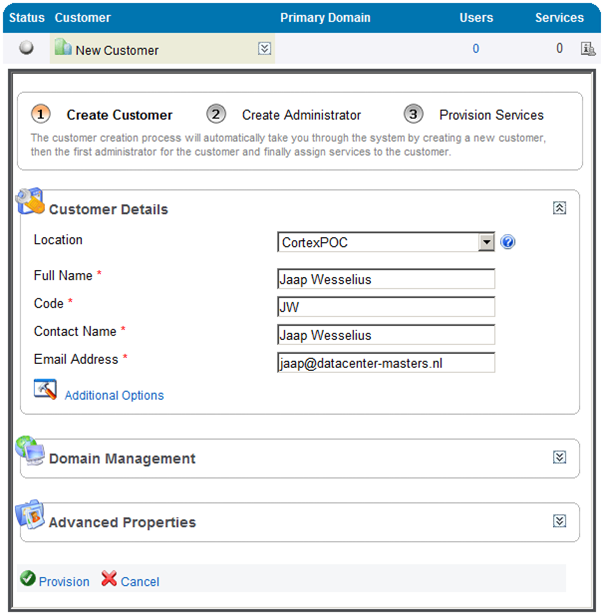Viewport: 602px width, 615px height.
Task: Expand the Advanced Properties section
Action: click(x=560, y=521)
